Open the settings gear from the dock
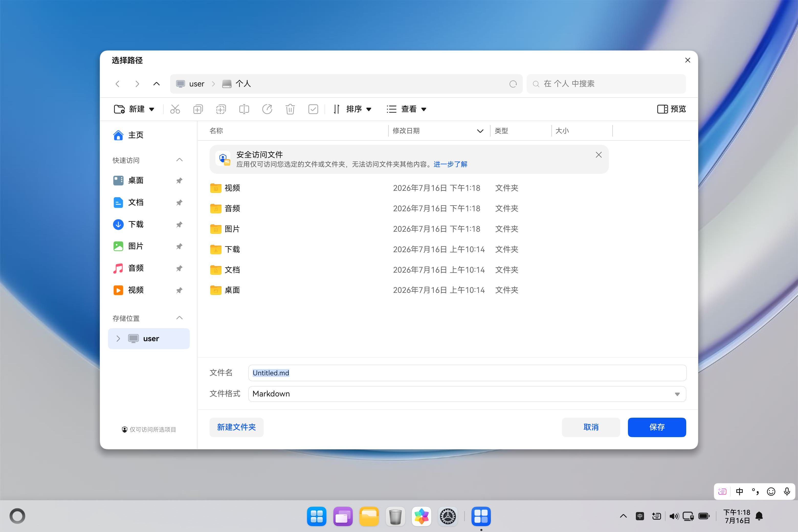 [x=448, y=516]
